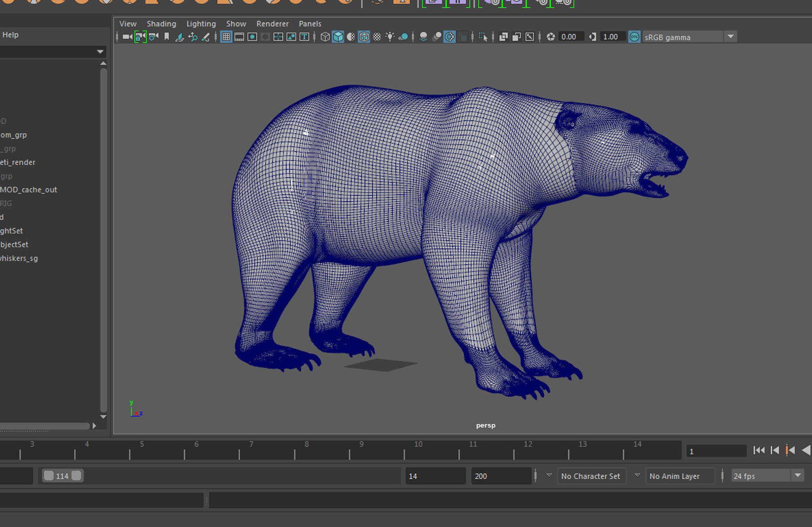The image size is (812, 527).
Task: Open the No Character Set dropdown
Action: click(x=549, y=475)
